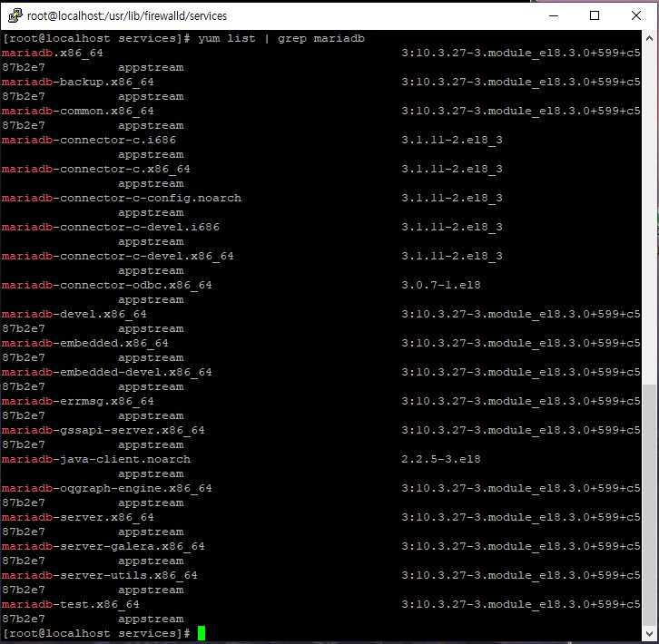
Task: Click 'mariadb-connector-c-devel.x86_64' package name
Action: 118,256
